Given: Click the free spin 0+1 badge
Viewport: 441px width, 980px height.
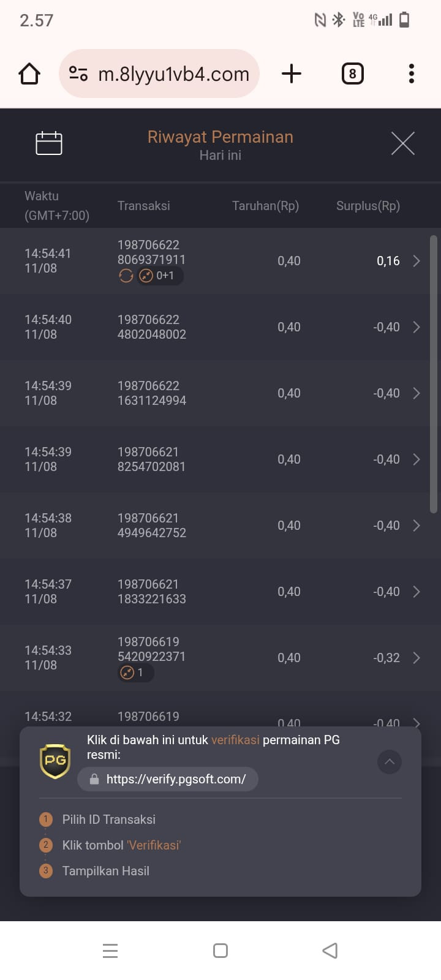Looking at the screenshot, I should [160, 276].
